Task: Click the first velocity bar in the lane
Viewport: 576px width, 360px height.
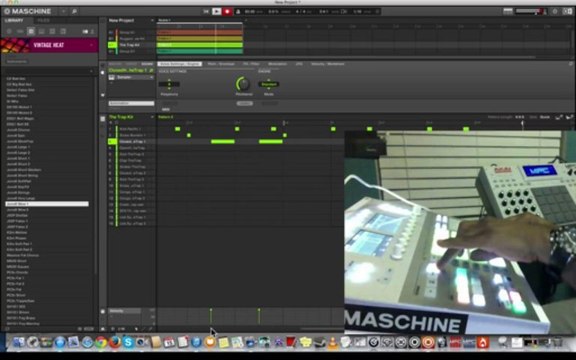Action: (211, 316)
